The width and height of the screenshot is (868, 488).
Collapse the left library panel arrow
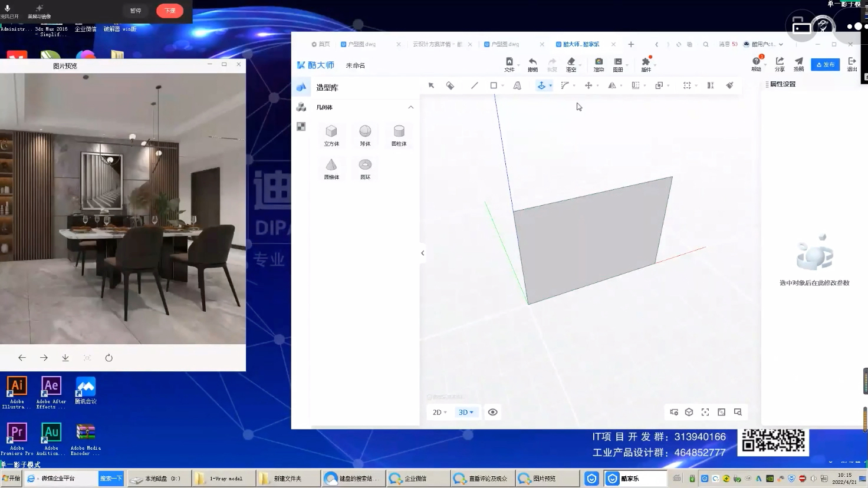(422, 253)
